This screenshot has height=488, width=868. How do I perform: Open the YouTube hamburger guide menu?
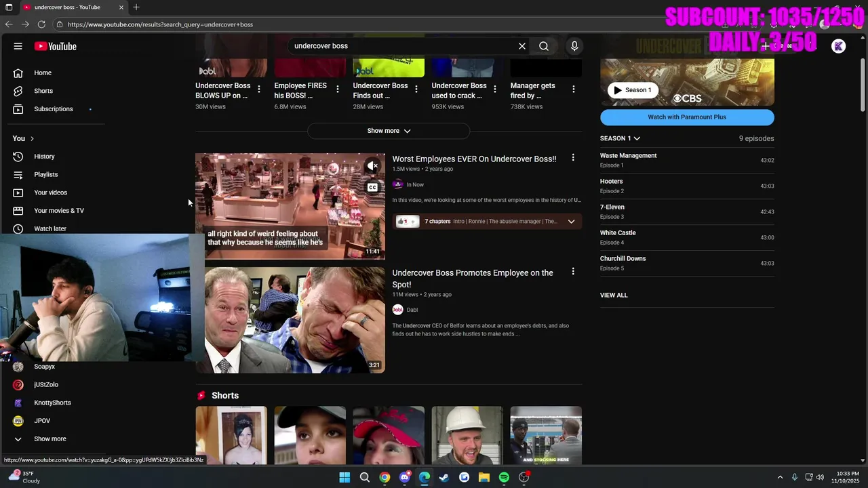point(18,46)
